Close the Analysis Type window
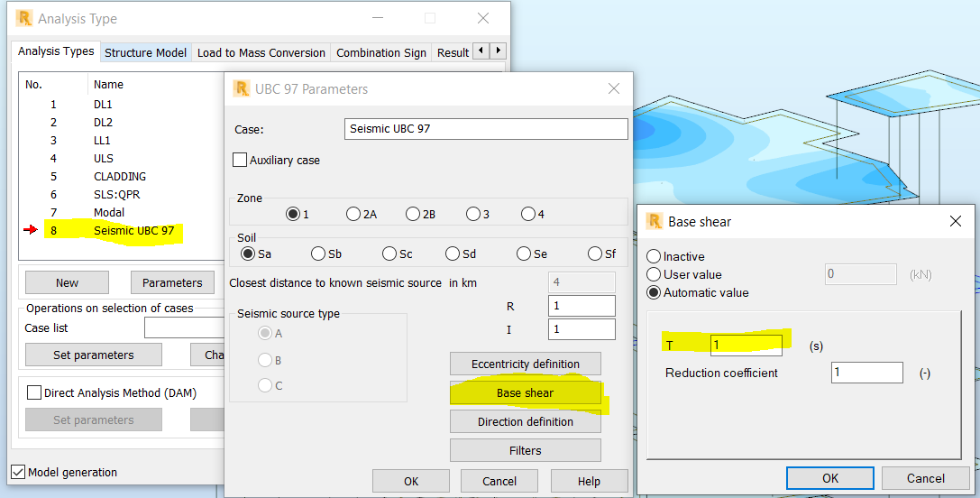Viewport: 980px width, 498px height. (x=483, y=18)
